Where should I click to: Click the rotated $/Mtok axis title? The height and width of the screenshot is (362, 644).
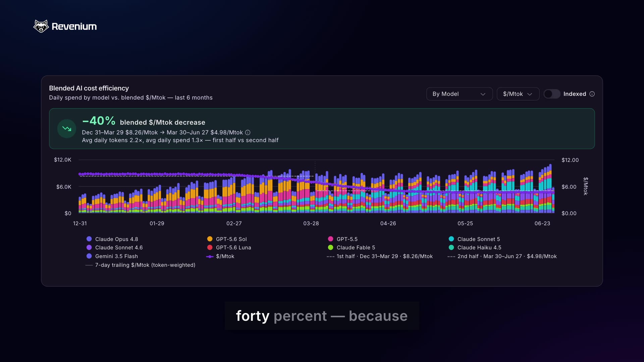point(586,186)
